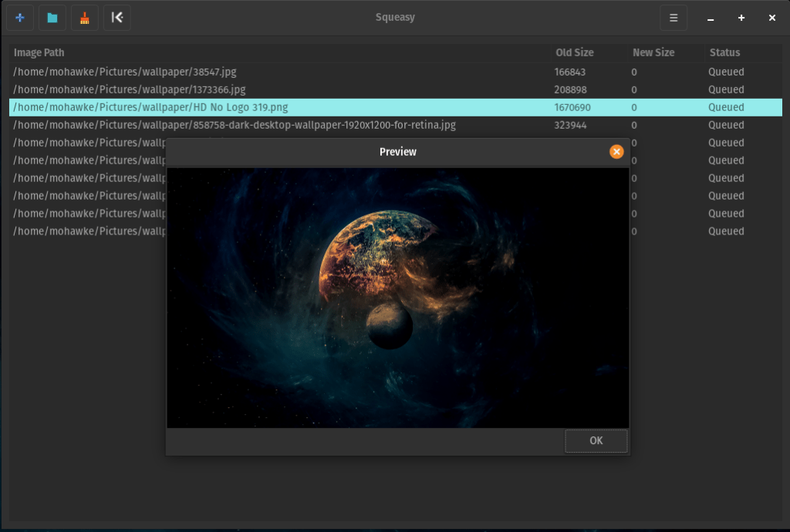Open the add folder icon
The image size is (790, 532).
52,18
